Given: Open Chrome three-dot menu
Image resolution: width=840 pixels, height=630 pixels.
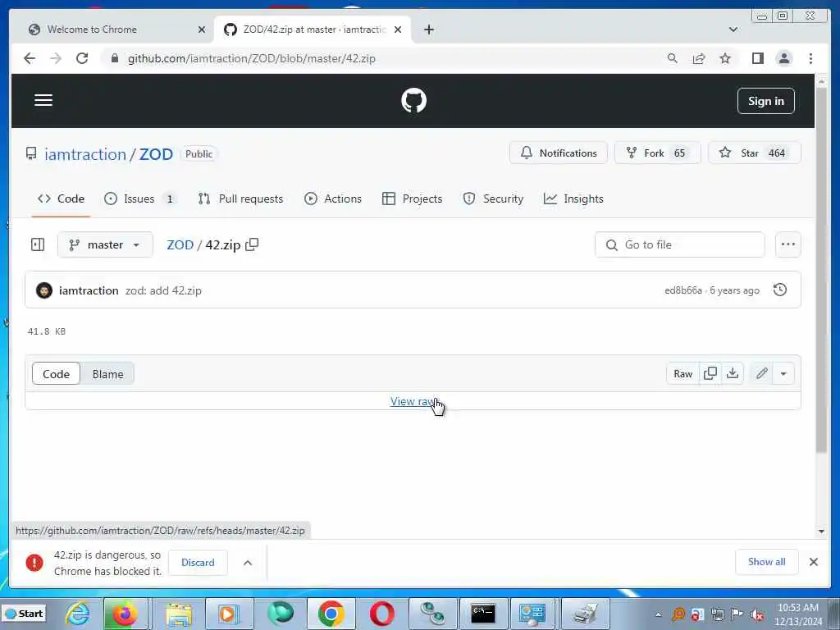Looking at the screenshot, I should pyautogui.click(x=810, y=58).
